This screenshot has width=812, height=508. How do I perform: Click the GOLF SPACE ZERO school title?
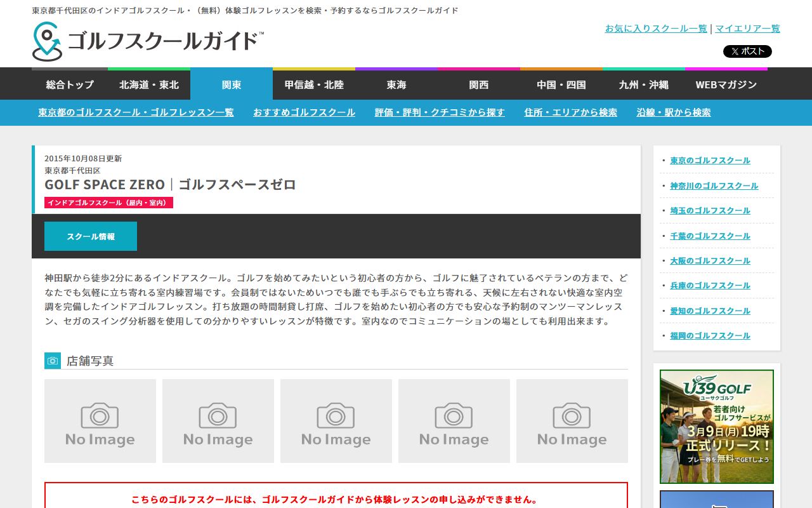click(x=170, y=185)
